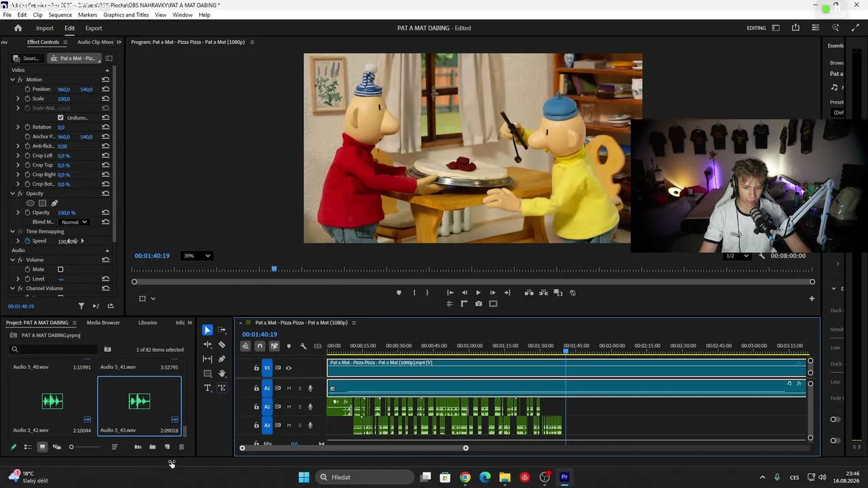The image size is (868, 488).
Task: Show overflow panels next to Audio Clip Mixer
Action: click(x=119, y=42)
